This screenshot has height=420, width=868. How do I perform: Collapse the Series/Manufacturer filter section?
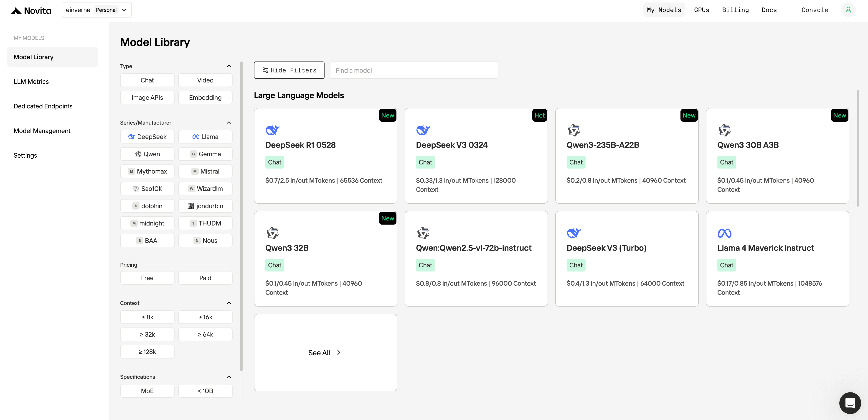[229, 123]
